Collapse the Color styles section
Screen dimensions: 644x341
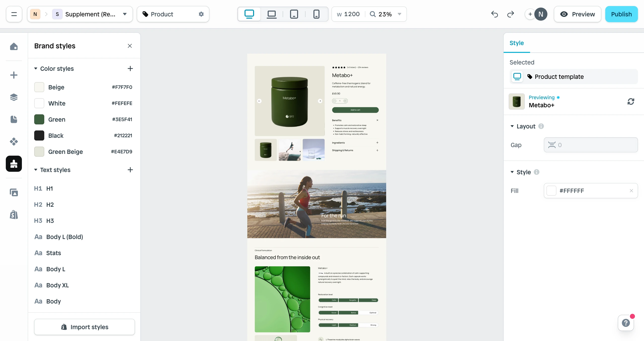[36, 69]
